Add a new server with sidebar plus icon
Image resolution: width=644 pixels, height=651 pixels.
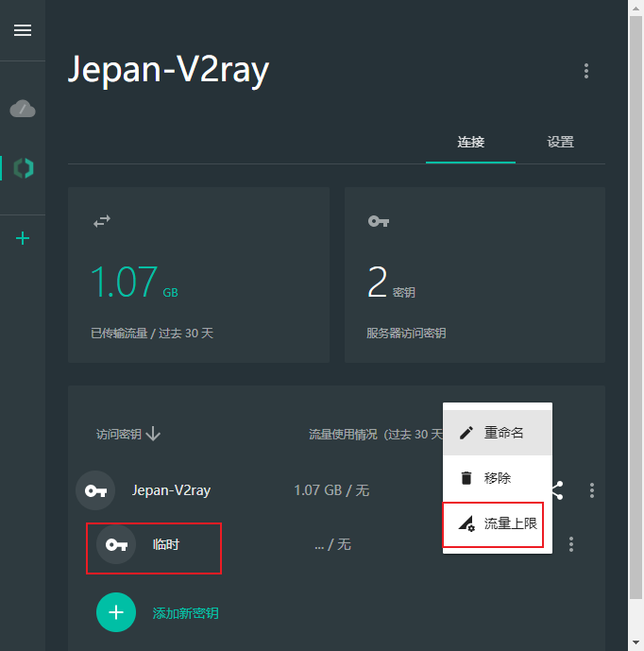click(x=23, y=238)
